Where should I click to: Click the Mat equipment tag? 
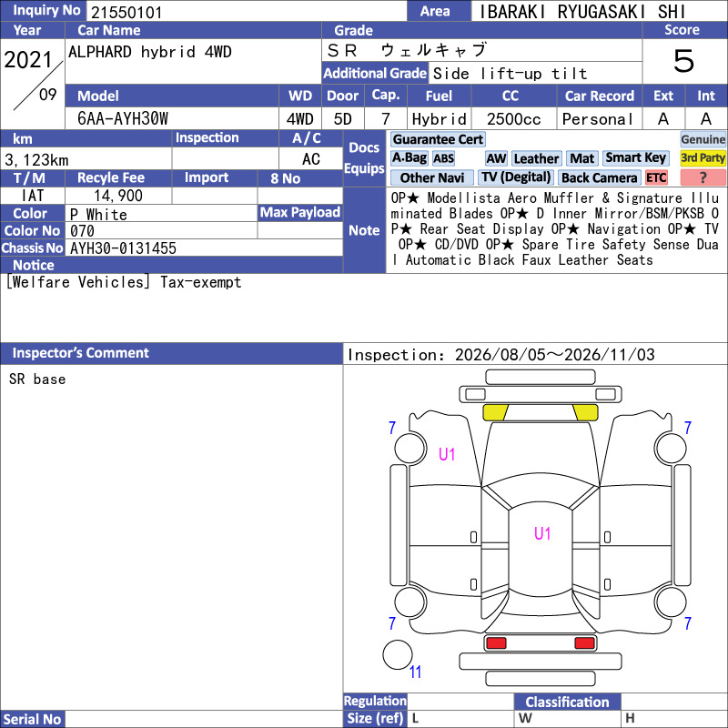click(x=581, y=158)
